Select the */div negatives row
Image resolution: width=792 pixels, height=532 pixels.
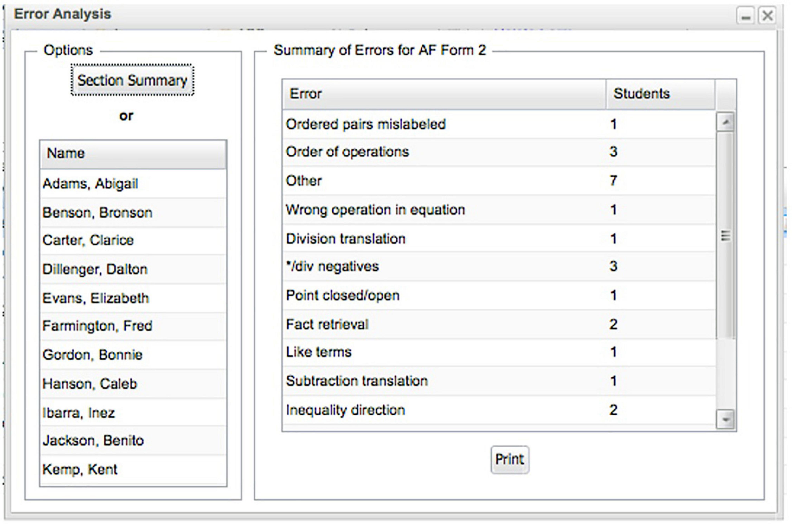coord(499,266)
